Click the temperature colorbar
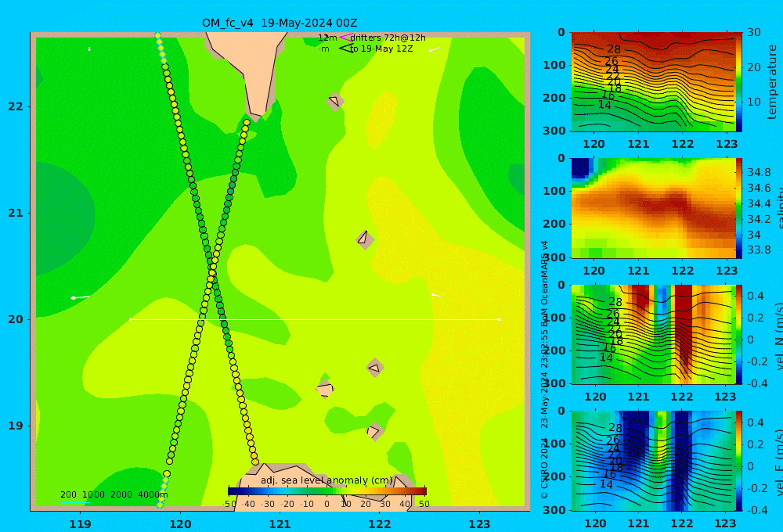This screenshot has width=783, height=532. click(739, 82)
